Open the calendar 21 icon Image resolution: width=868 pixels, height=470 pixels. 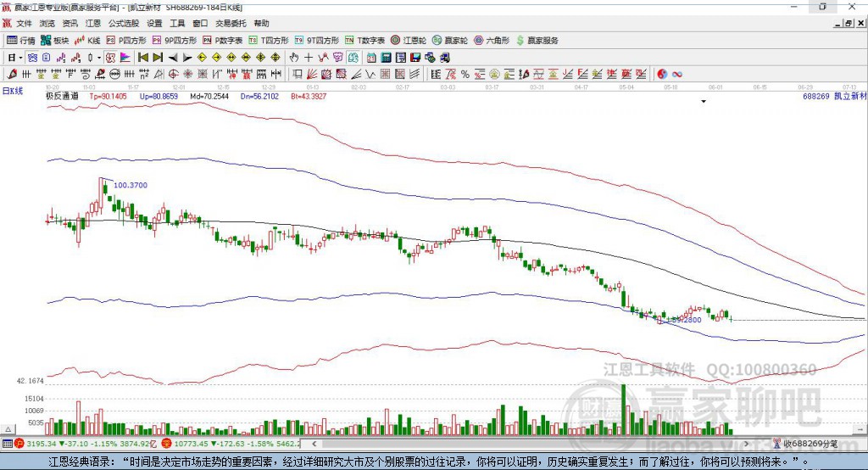point(371,58)
